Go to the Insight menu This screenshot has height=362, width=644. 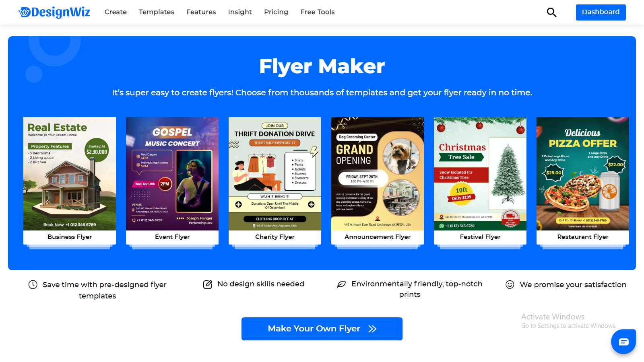(240, 12)
